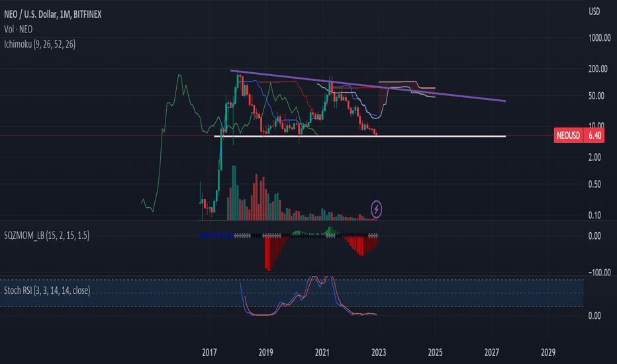This screenshot has height=364, width=617.
Task: Click the 1000.00 price axis label
Action: (599, 38)
